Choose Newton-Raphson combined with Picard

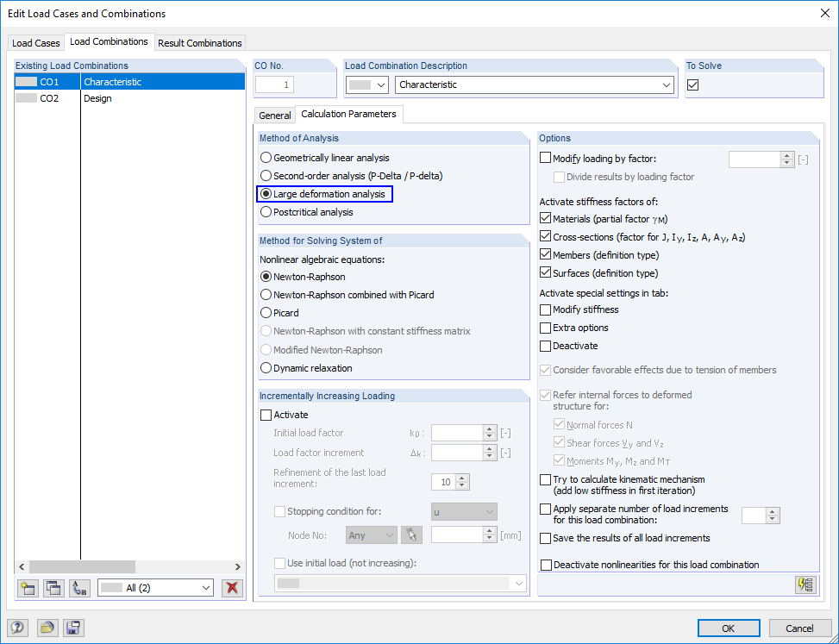(x=347, y=295)
